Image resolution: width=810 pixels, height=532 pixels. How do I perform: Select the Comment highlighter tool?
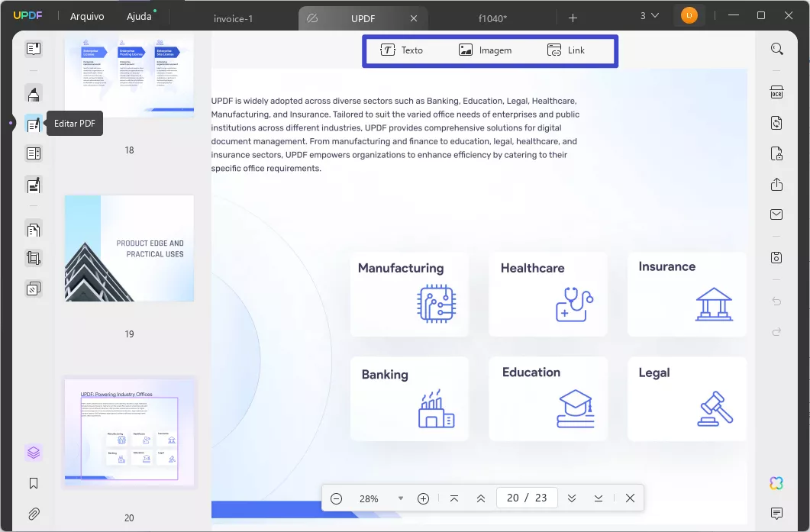(x=34, y=94)
